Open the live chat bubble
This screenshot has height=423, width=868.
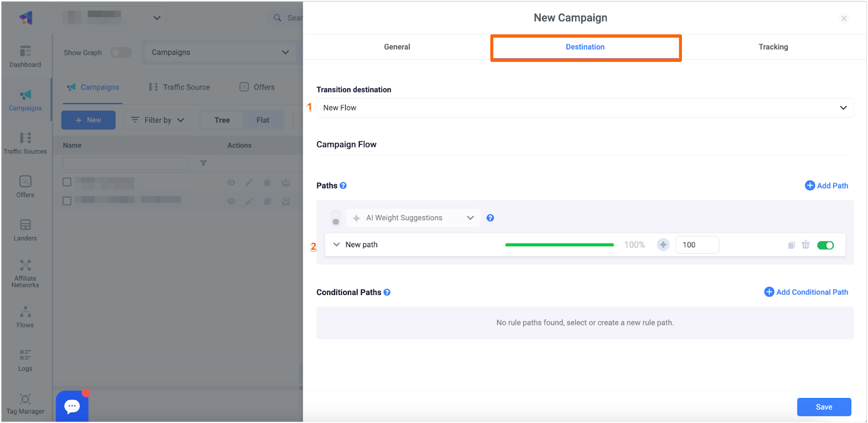click(x=72, y=406)
